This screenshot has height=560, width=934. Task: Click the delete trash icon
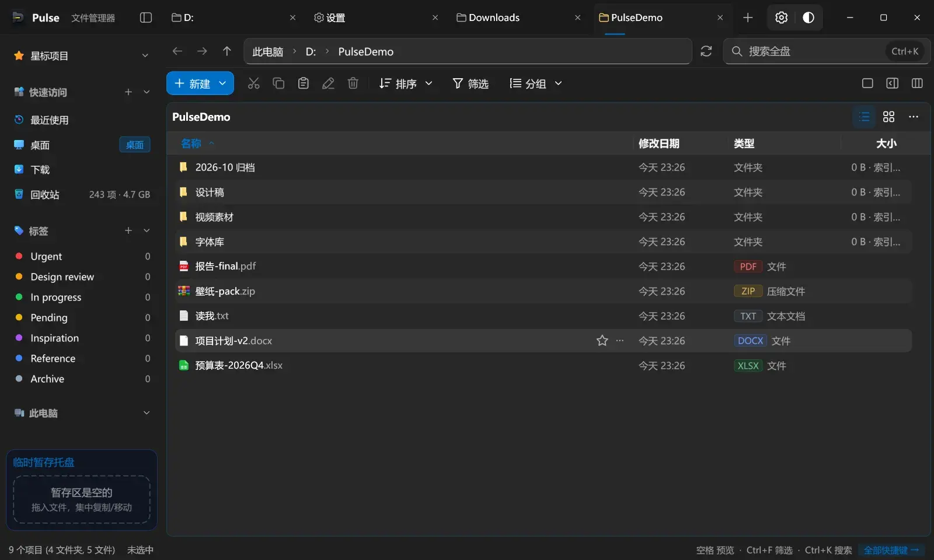353,83
